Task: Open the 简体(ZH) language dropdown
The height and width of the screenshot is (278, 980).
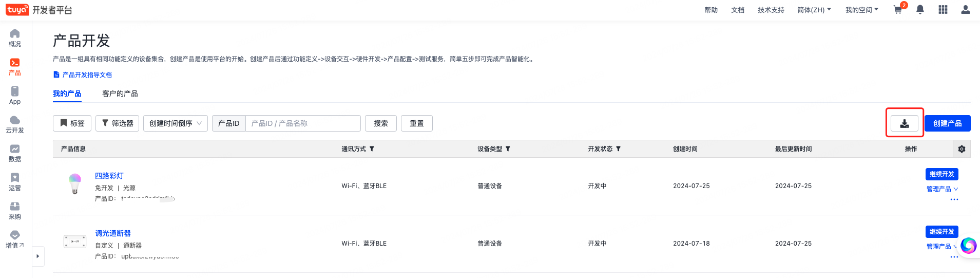Action: tap(814, 10)
